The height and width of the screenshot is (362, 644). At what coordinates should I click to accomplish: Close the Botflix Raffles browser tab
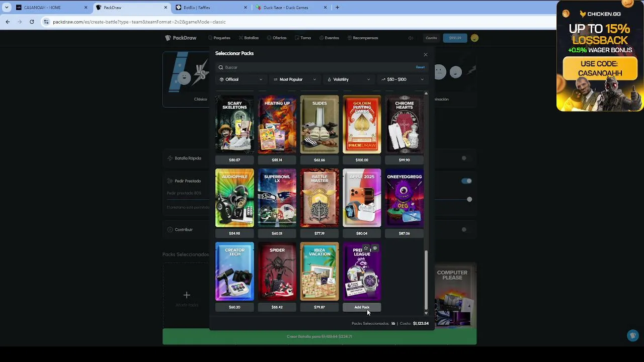(x=246, y=8)
